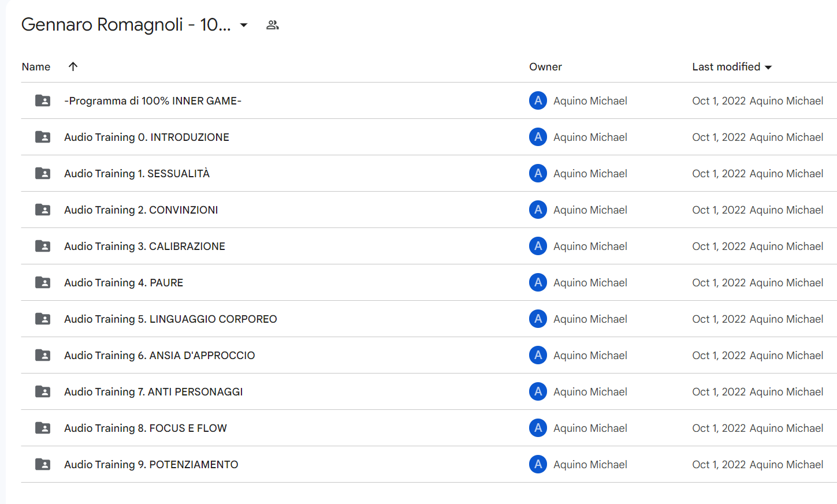Image resolution: width=837 pixels, height=504 pixels.
Task: Select Audio Training 0. INTRODUZIONE folder name
Action: tap(147, 137)
